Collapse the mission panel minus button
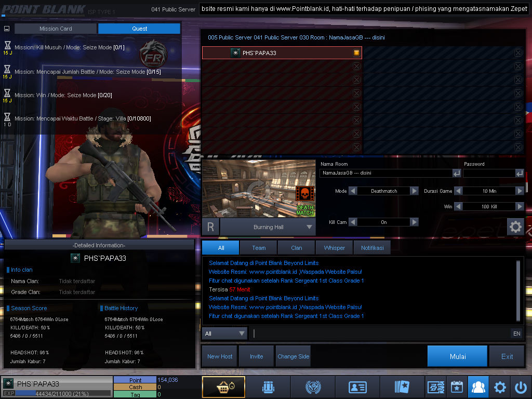This screenshot has width=532, height=399. pos(7,29)
